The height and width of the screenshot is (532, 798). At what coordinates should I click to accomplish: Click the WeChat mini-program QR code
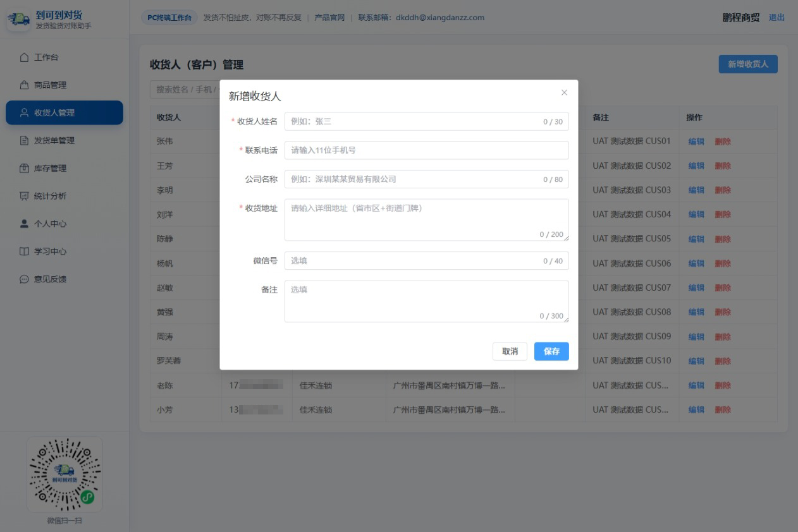point(64,475)
